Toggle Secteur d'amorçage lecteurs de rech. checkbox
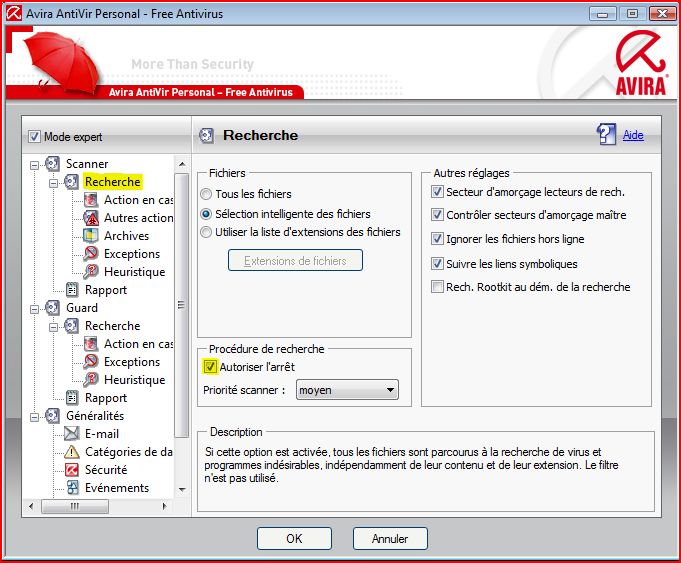681x563 pixels. [437, 192]
